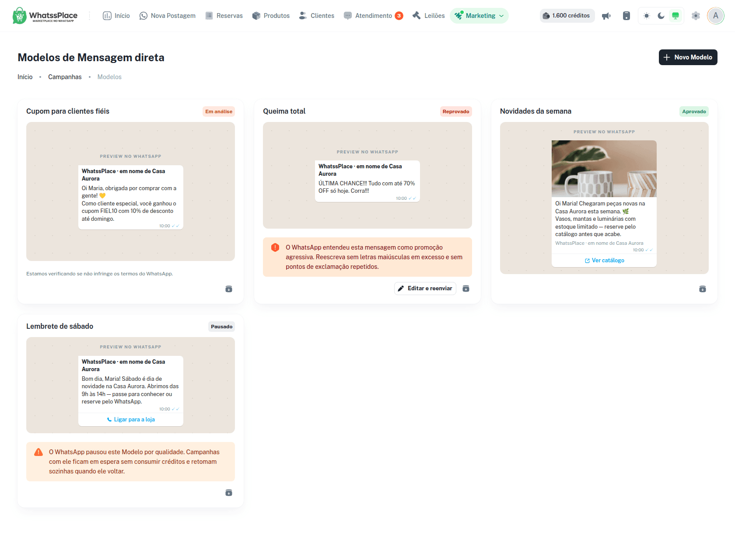The height and width of the screenshot is (560, 735).
Task: Switch to dark theme moon icon
Action: (661, 16)
